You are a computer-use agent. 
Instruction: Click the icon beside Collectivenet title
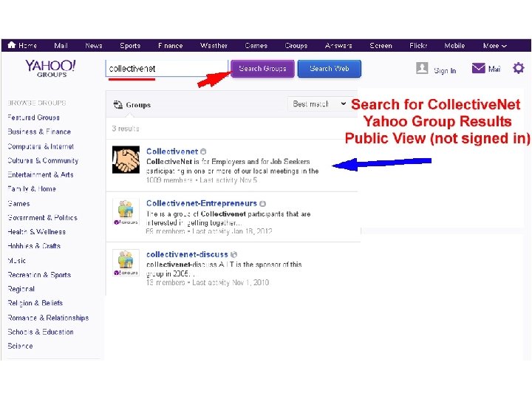pos(203,151)
